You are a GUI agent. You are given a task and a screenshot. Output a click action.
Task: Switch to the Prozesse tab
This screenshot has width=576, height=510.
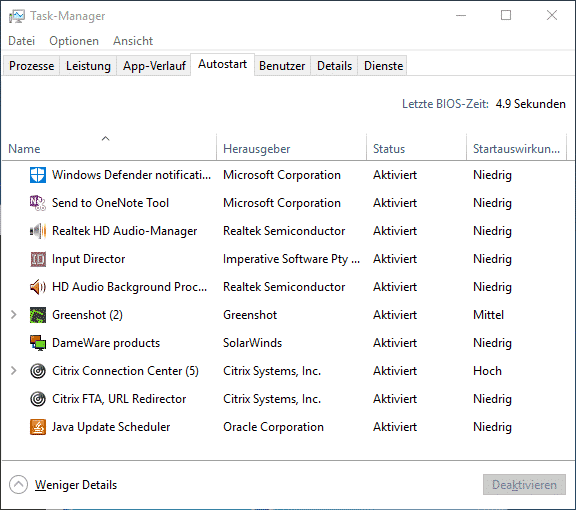coord(32,66)
